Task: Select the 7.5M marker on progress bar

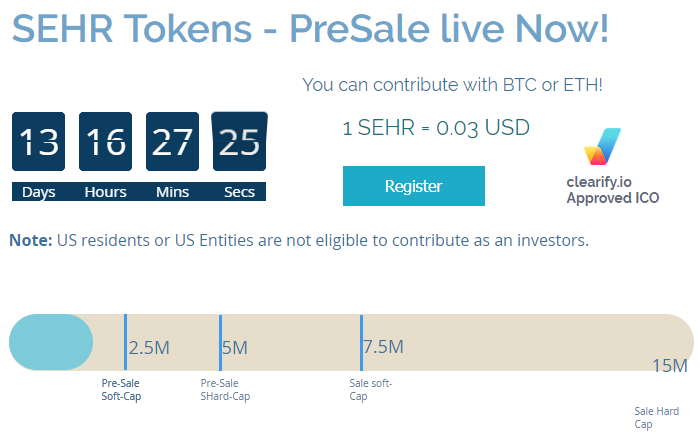Action: (383, 347)
